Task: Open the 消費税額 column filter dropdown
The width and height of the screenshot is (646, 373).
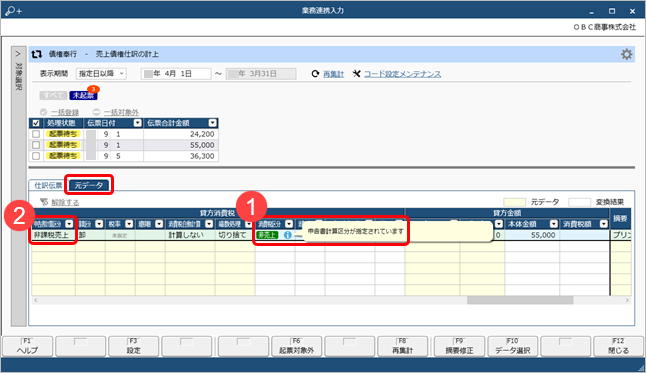Action: click(604, 224)
